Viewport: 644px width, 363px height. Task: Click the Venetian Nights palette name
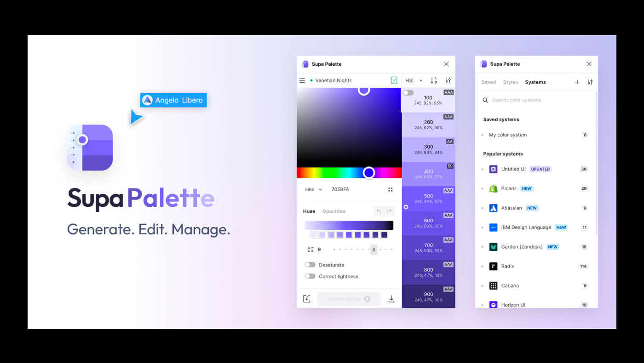(x=333, y=80)
